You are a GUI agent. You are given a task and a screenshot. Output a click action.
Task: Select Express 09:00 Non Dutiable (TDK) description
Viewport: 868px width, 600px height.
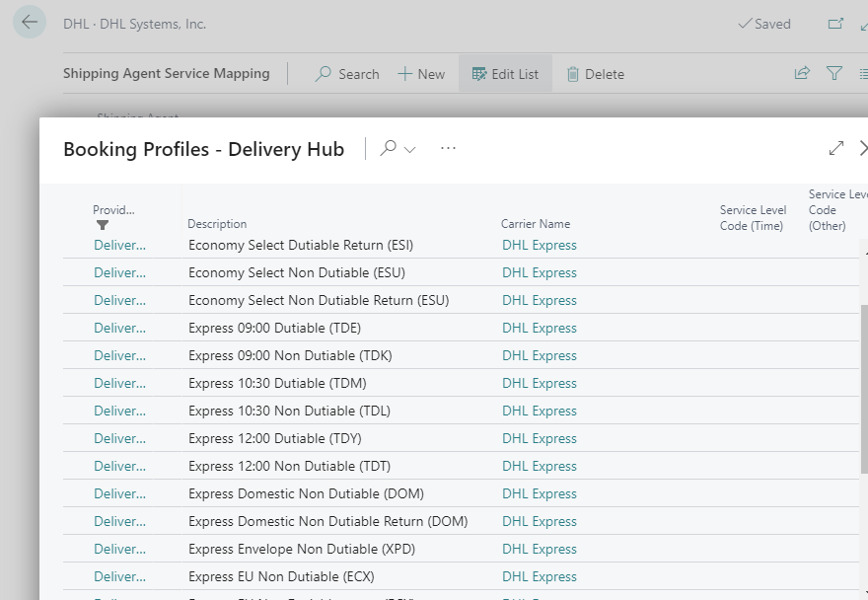290,355
